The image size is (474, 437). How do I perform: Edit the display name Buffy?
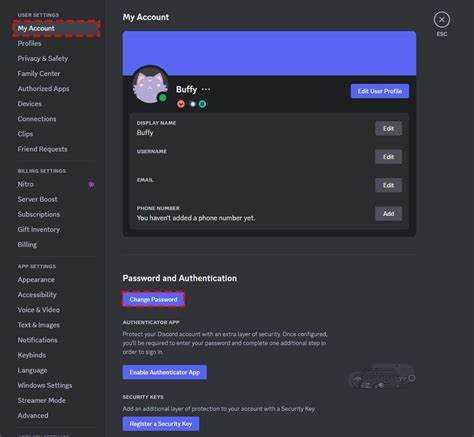pos(388,128)
